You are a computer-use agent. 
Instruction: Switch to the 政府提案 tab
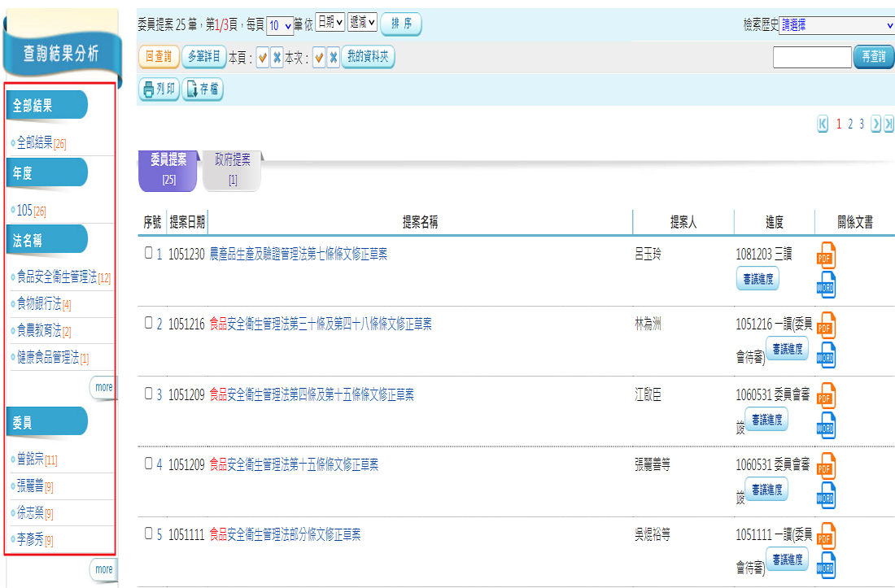point(232,169)
